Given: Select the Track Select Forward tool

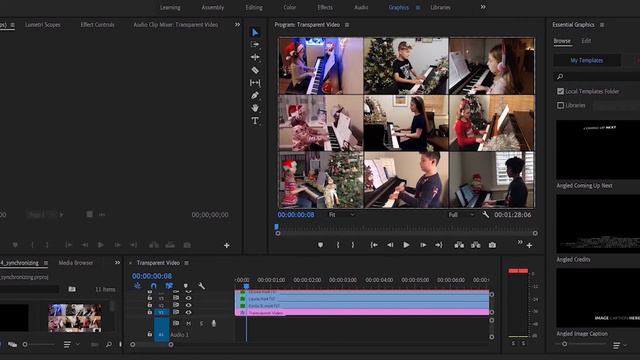Looking at the screenshot, I should click(x=255, y=44).
